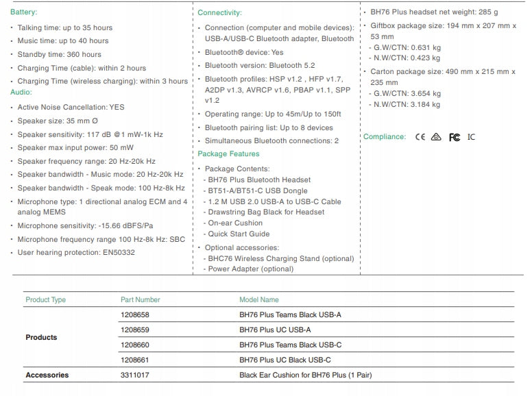Screen dimensions: 532x396
Task: Click 'Bluetooth® device: Yes' line
Action: 244,53
